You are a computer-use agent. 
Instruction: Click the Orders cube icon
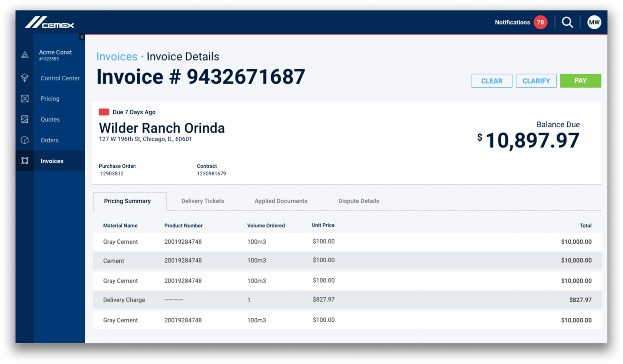(25, 140)
